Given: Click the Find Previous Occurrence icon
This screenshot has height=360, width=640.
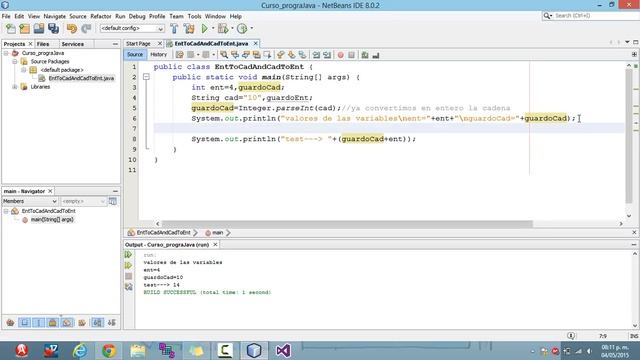Looking at the screenshot, I should [235, 55].
